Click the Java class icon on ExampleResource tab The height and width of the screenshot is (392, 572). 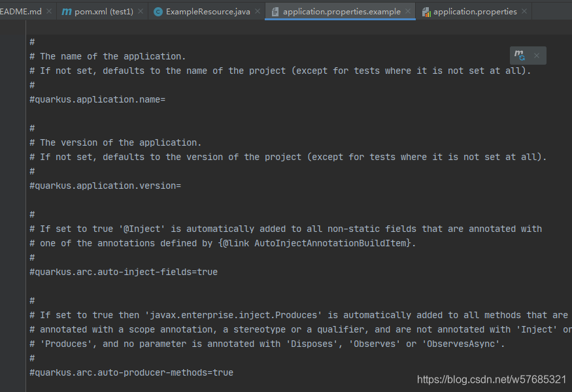(158, 12)
